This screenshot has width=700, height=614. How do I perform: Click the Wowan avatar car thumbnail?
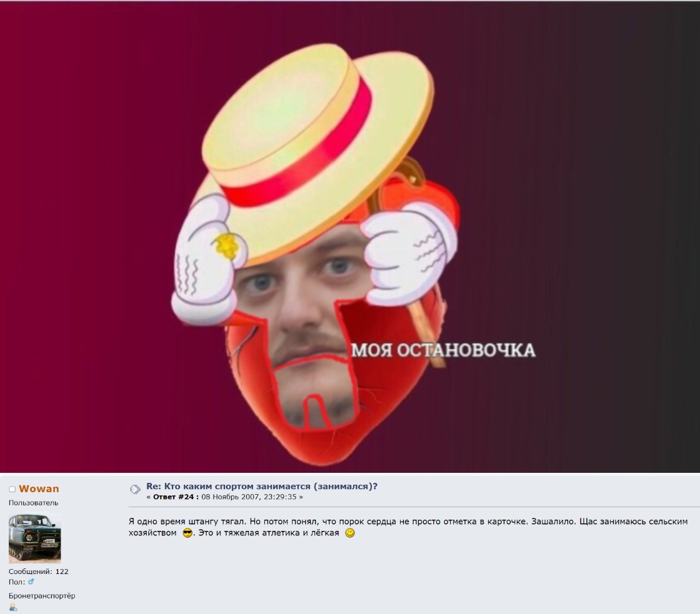tap(35, 538)
